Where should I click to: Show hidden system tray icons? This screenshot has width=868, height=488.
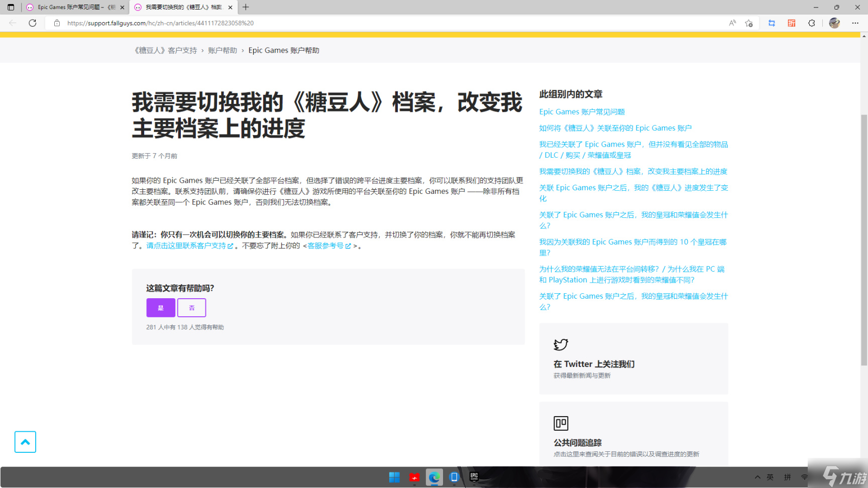(757, 477)
